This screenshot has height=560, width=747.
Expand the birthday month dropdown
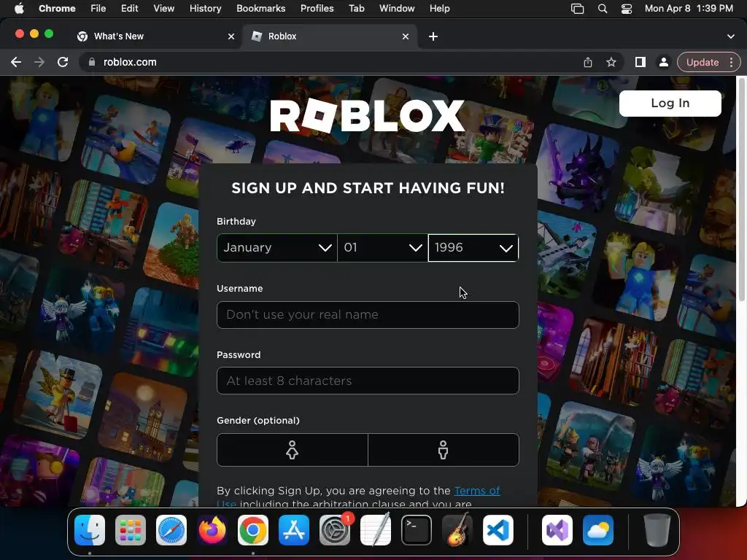[x=276, y=248]
